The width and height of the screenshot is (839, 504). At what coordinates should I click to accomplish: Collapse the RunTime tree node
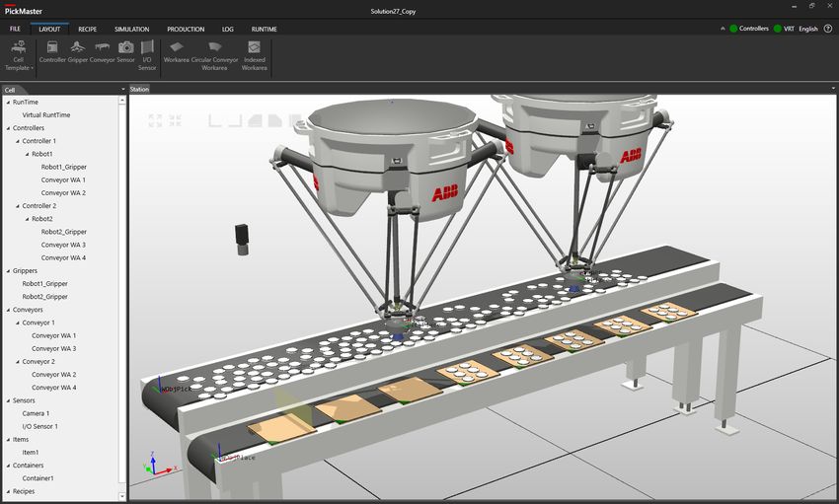[x=8, y=103]
